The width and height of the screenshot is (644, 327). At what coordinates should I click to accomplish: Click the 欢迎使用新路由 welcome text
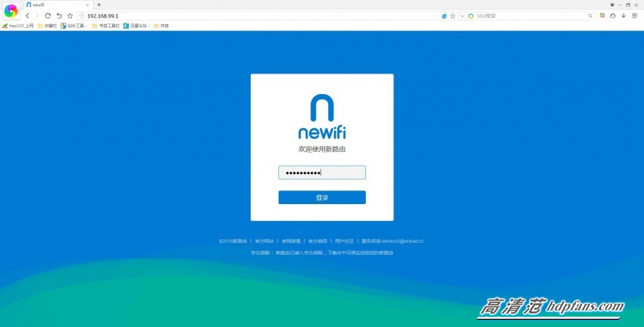[322, 149]
